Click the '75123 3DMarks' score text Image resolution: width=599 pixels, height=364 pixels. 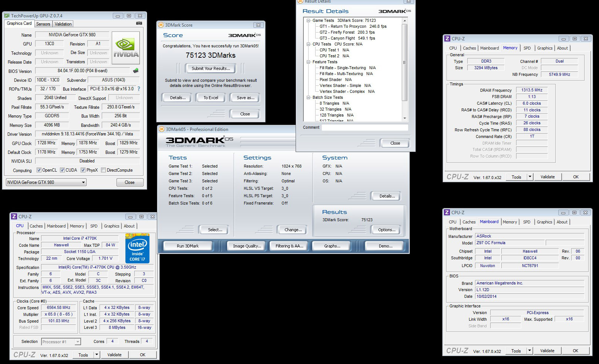[211, 55]
